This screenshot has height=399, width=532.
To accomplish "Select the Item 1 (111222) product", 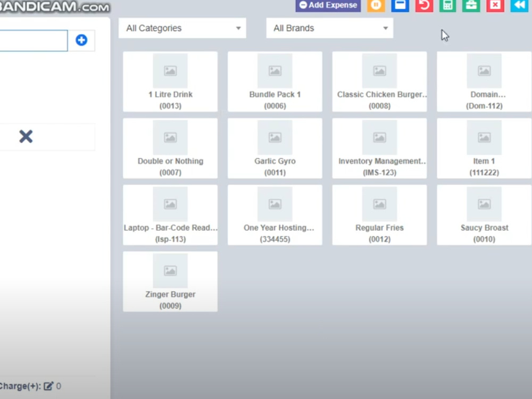I will 484,148.
